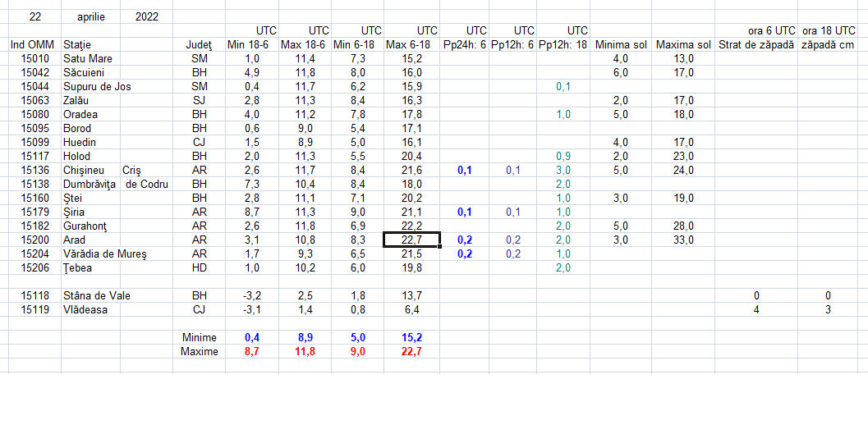Click Stâna de Vale Min 18-6 value -3,2
Image resolution: width=868 pixels, height=443 pixels.
click(x=252, y=296)
